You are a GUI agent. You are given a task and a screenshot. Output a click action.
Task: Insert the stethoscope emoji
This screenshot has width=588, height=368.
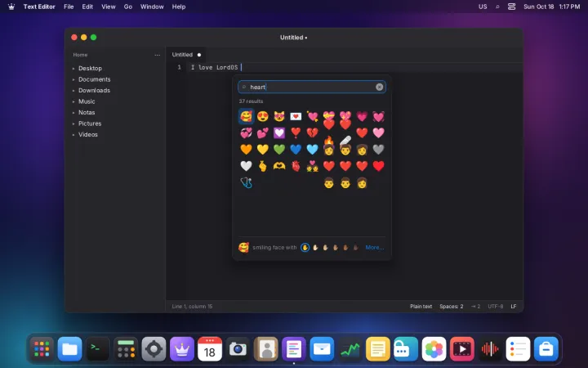click(246, 182)
